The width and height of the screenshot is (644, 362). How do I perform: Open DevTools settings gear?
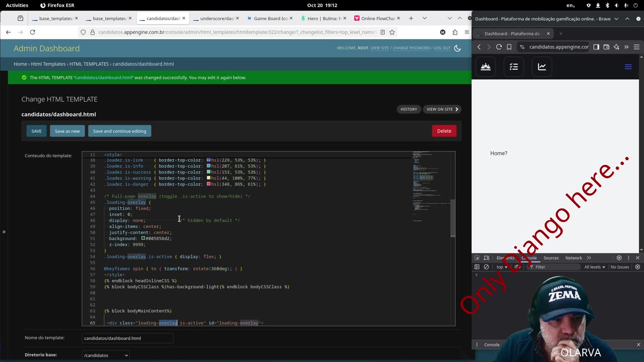pos(619,258)
